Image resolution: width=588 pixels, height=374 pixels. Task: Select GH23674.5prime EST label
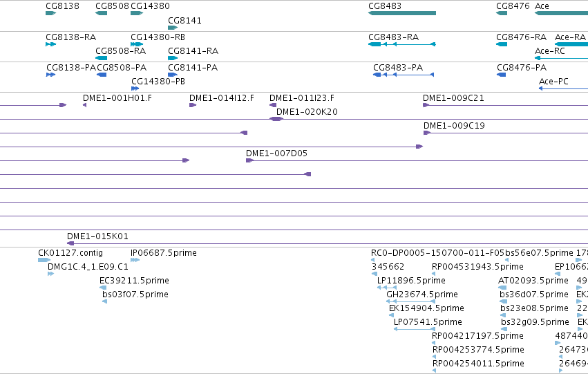pos(422,295)
